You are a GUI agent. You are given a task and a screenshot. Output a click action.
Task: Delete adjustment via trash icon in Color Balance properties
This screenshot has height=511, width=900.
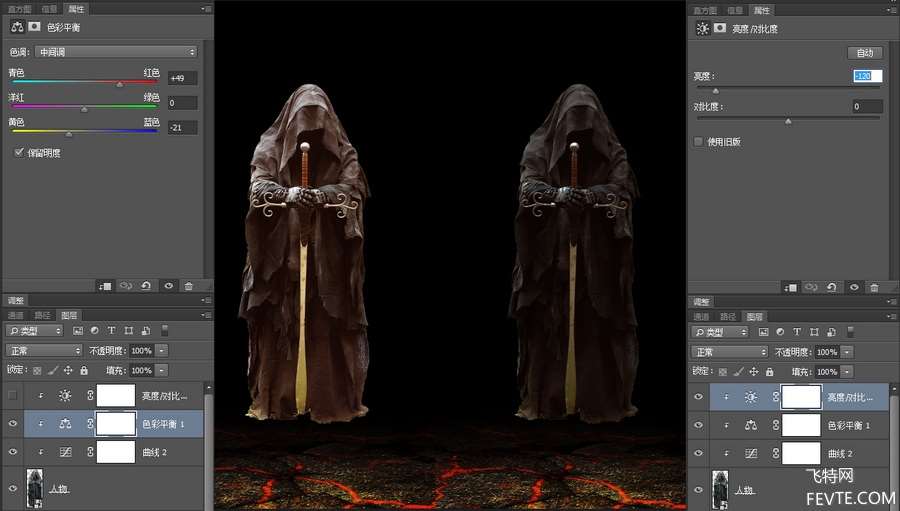188,286
